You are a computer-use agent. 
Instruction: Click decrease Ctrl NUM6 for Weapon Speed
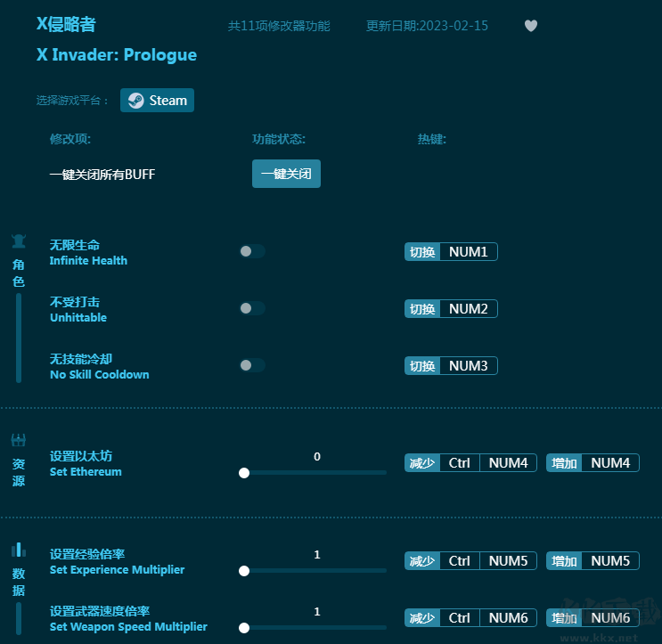470,618
